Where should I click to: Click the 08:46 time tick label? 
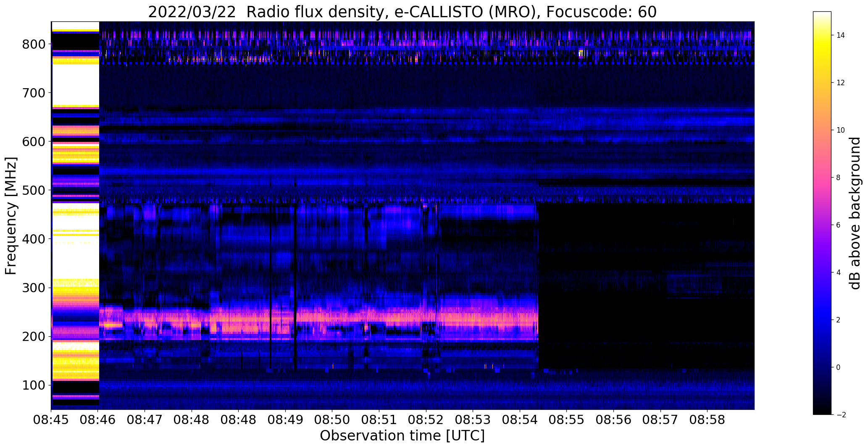tap(98, 420)
